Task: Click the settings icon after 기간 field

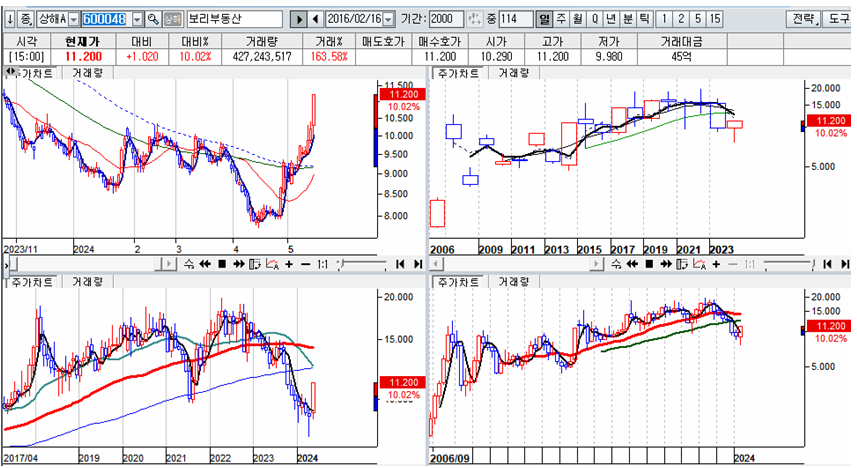Action: point(475,19)
